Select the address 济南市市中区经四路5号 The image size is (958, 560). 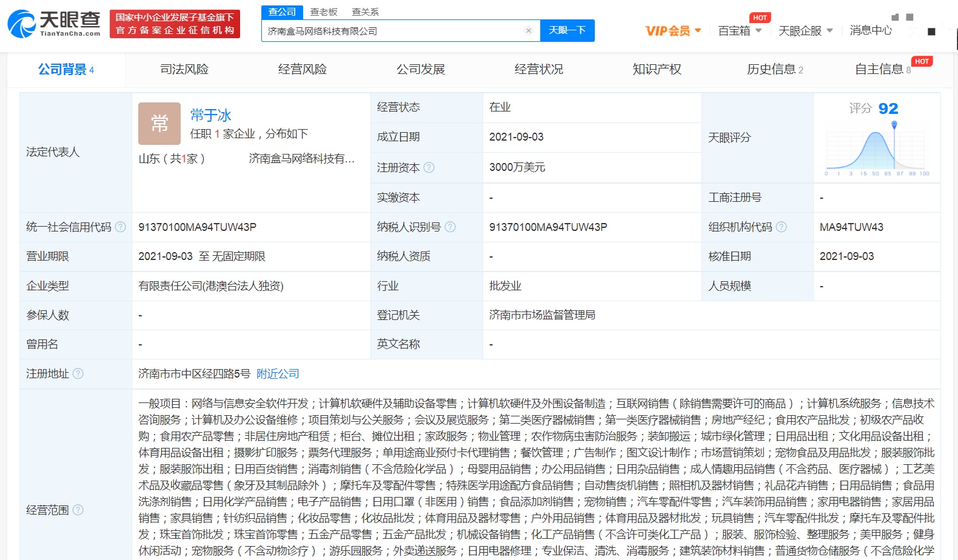(194, 373)
